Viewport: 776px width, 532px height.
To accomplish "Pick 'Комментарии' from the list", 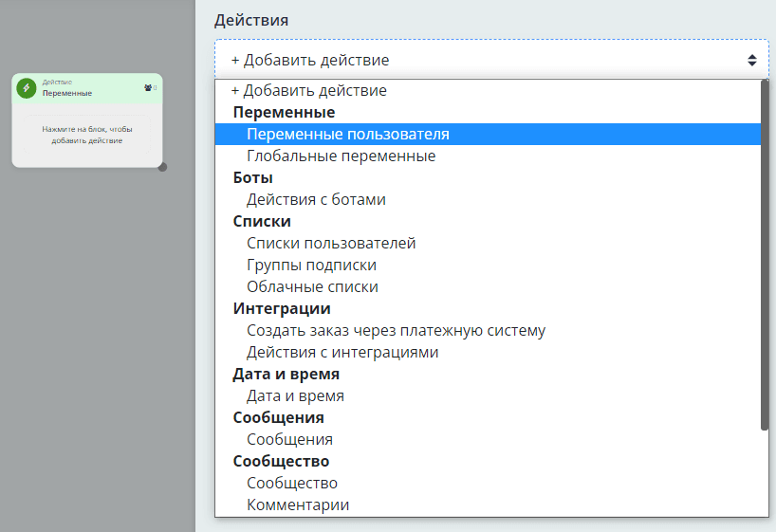I will tap(298, 505).
